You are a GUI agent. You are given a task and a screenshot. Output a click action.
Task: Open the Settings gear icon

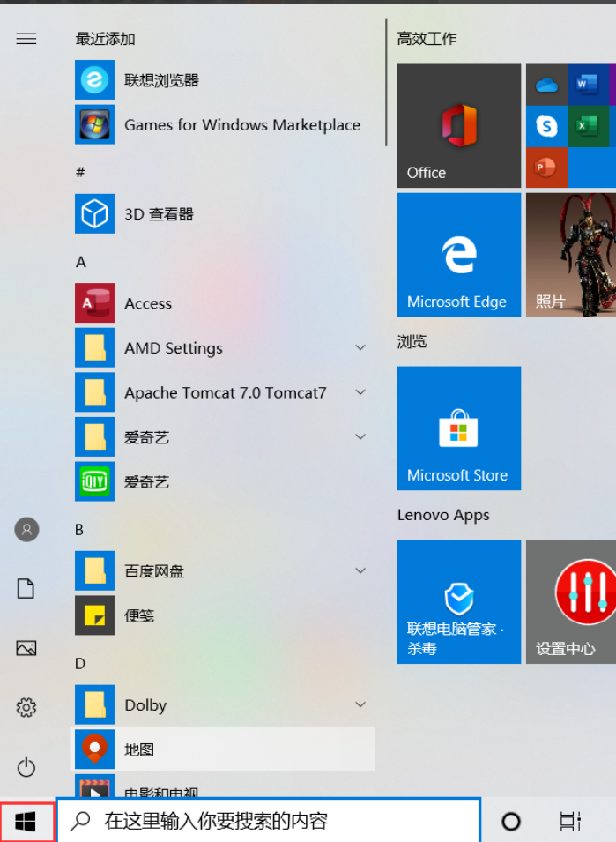point(26,708)
